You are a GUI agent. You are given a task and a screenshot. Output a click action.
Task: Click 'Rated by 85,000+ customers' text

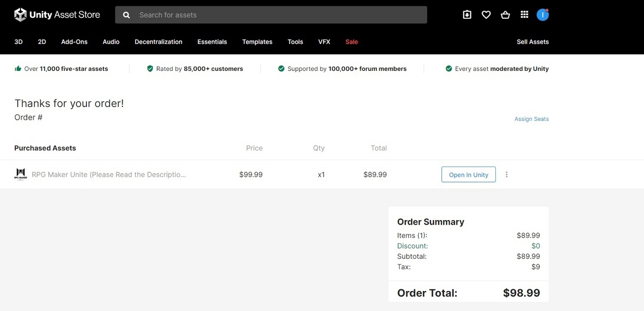coord(200,69)
